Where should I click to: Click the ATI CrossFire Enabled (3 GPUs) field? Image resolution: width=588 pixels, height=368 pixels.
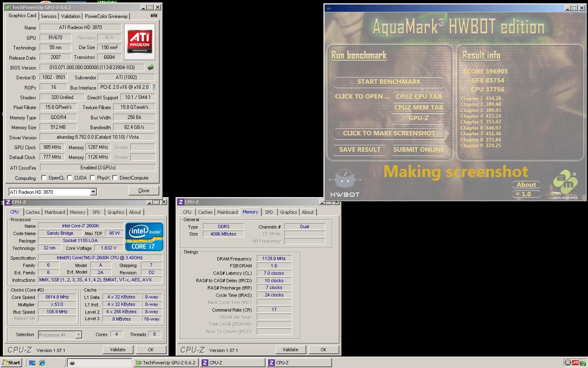[x=98, y=168]
